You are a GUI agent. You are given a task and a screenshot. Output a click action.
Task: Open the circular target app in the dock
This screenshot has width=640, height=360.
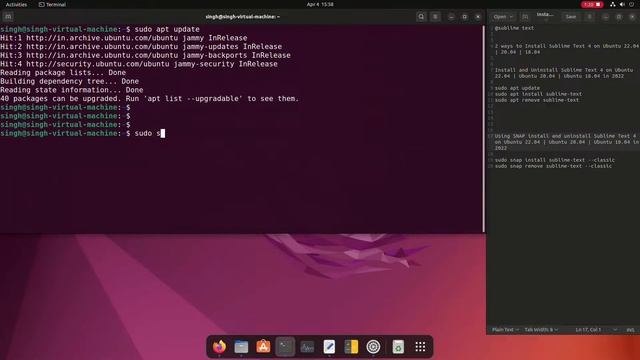pos(373,347)
